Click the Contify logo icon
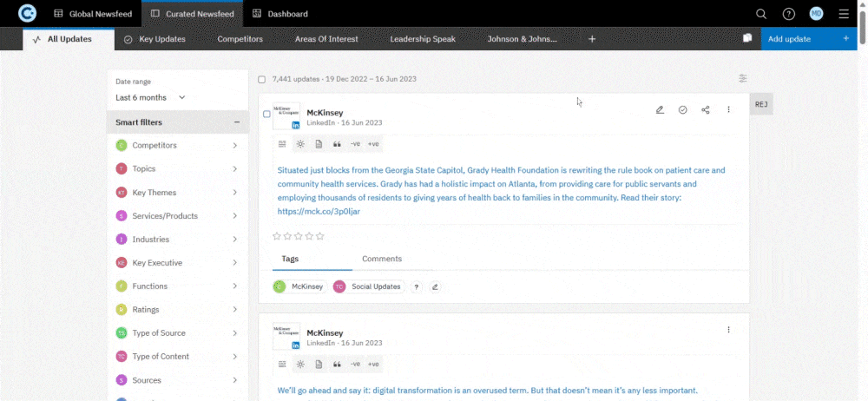 point(27,13)
